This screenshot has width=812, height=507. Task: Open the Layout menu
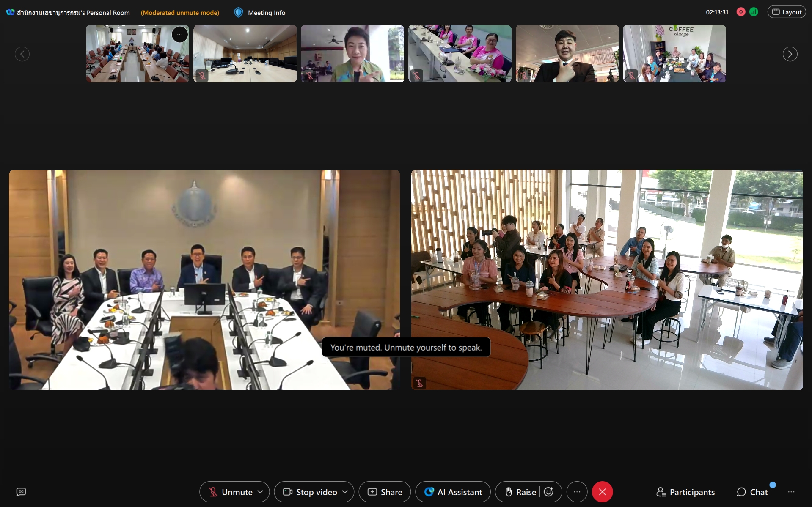(787, 12)
